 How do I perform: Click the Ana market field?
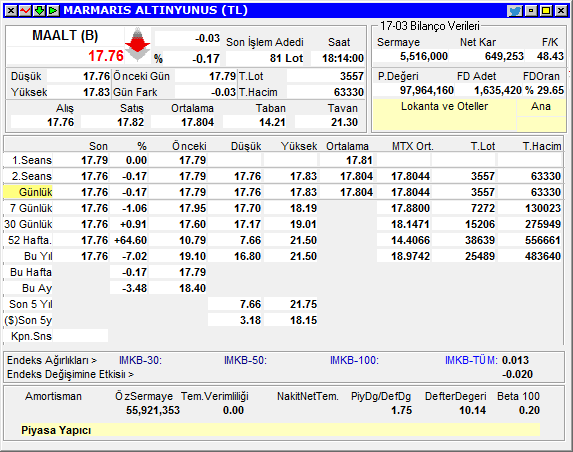[x=541, y=107]
